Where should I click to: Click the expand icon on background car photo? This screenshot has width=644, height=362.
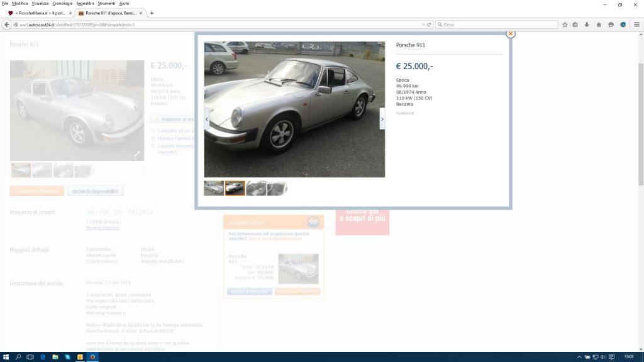click(137, 155)
